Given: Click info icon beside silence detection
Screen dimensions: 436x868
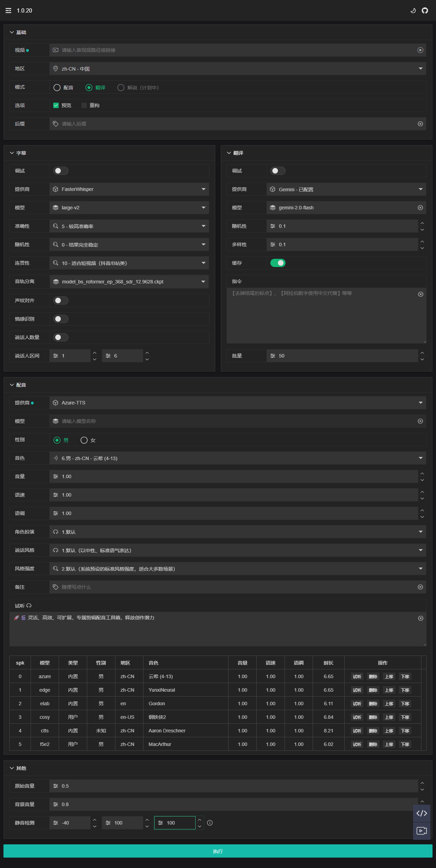Looking at the screenshot, I should (210, 823).
